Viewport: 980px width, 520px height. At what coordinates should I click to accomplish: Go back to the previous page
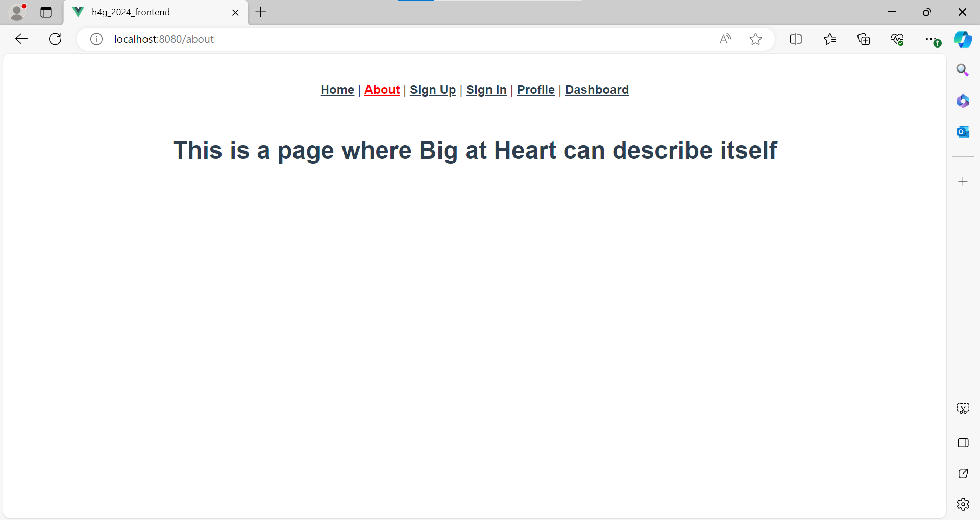tap(21, 39)
